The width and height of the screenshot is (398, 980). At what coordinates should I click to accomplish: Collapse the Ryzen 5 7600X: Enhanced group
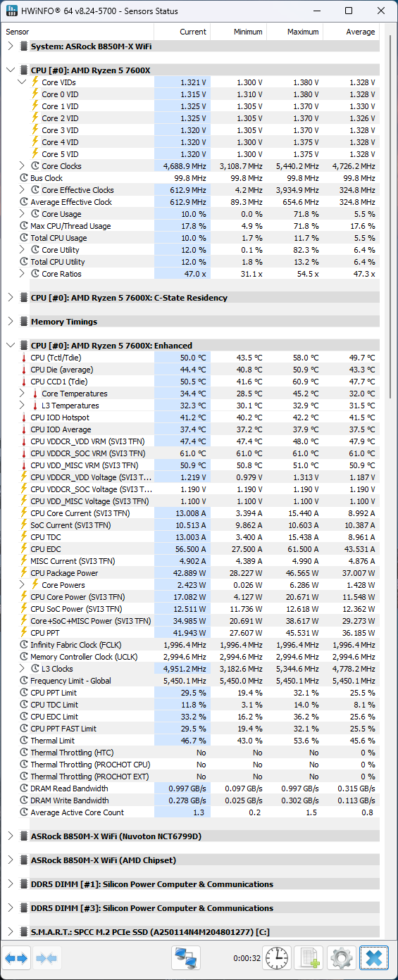coord(10,346)
